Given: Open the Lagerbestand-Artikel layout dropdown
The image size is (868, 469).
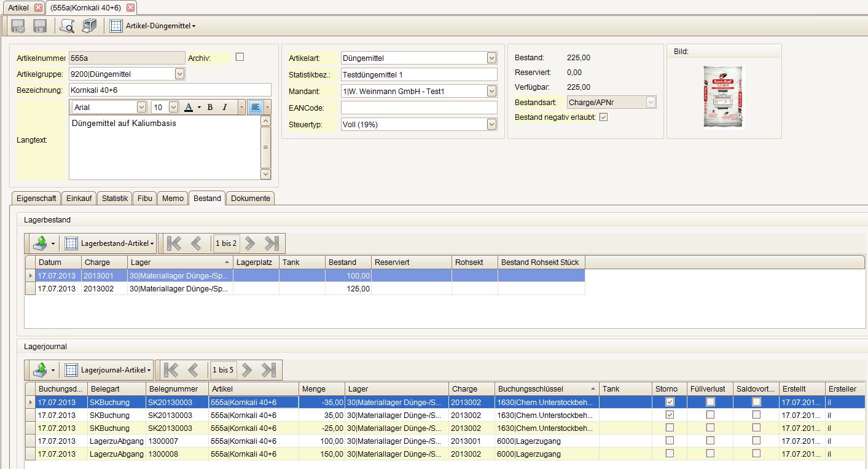Looking at the screenshot, I should pos(117,243).
